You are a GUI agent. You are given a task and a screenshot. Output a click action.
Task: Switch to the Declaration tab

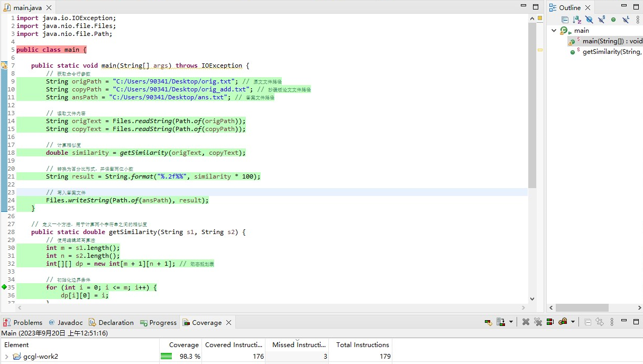[x=111, y=322]
